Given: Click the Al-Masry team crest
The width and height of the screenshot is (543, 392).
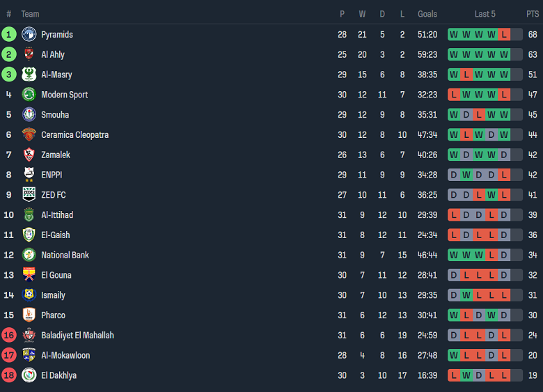Looking at the screenshot, I should (x=29, y=75).
